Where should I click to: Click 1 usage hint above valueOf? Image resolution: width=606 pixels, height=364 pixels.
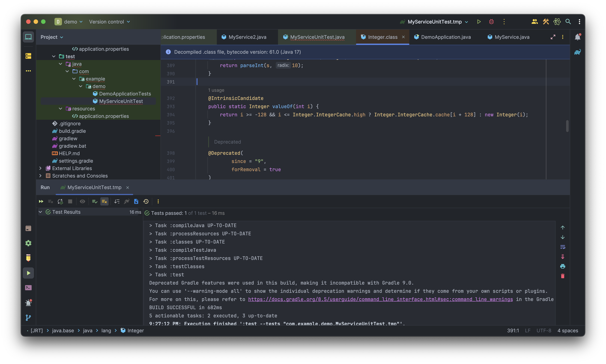[216, 90]
